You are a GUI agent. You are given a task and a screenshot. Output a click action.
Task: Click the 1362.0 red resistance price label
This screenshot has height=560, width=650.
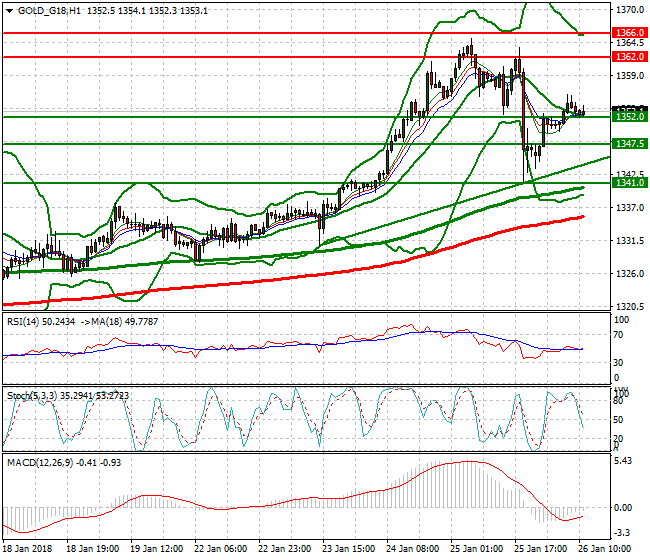coord(629,57)
